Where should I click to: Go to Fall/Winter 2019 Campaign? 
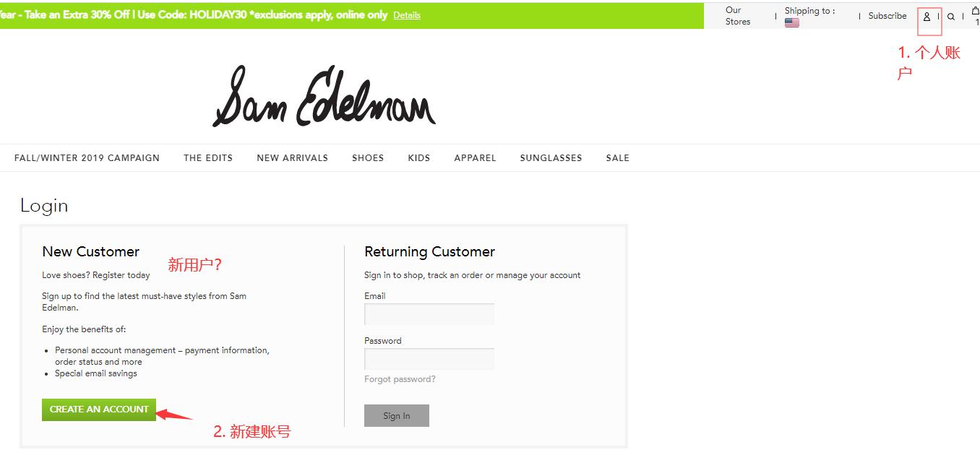(87, 158)
